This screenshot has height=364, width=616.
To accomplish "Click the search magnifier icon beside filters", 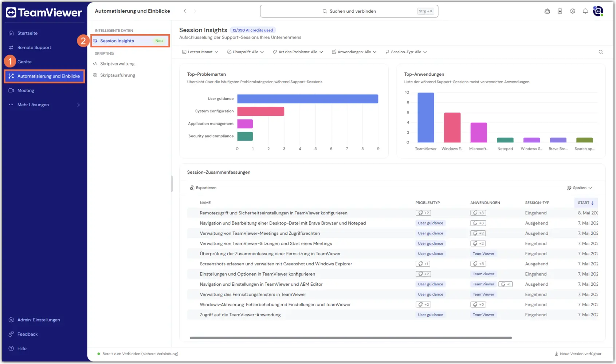I will (x=601, y=52).
